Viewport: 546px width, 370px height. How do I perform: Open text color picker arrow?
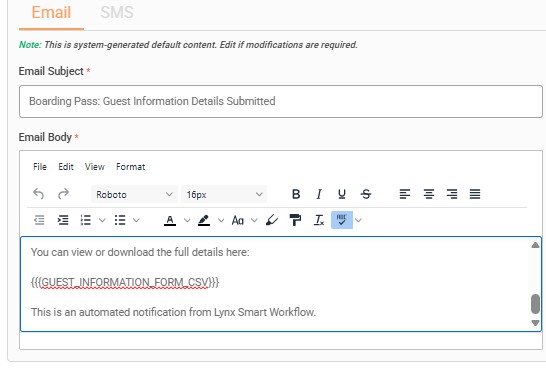(x=187, y=220)
